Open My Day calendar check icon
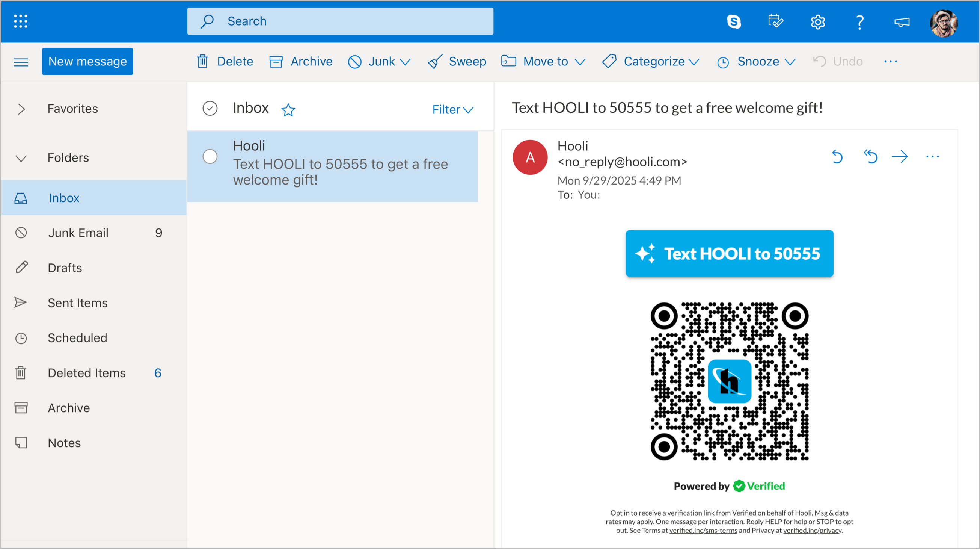Viewport: 980px width, 549px height. [775, 21]
